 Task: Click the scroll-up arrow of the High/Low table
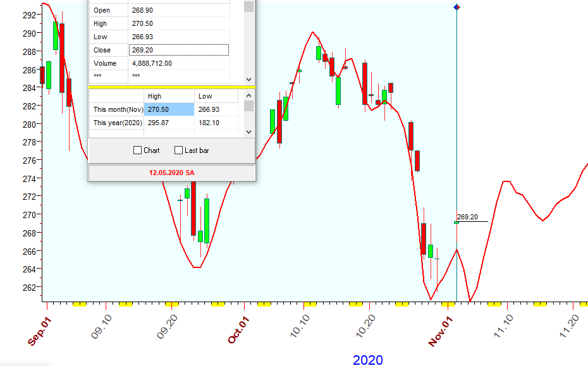(x=248, y=94)
